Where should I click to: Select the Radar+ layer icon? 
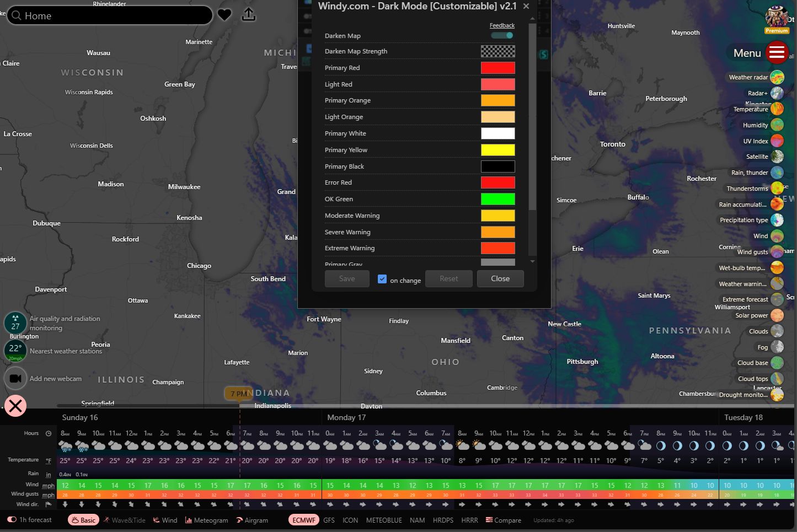[x=777, y=93]
